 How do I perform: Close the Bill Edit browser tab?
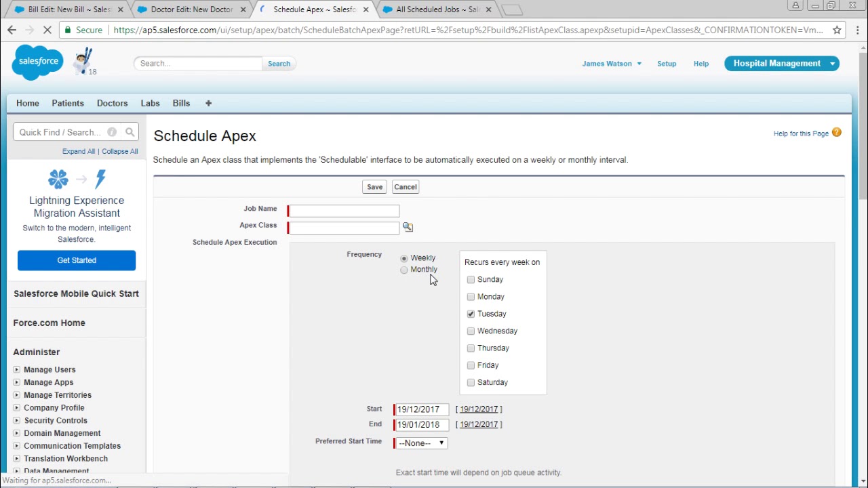tap(121, 9)
